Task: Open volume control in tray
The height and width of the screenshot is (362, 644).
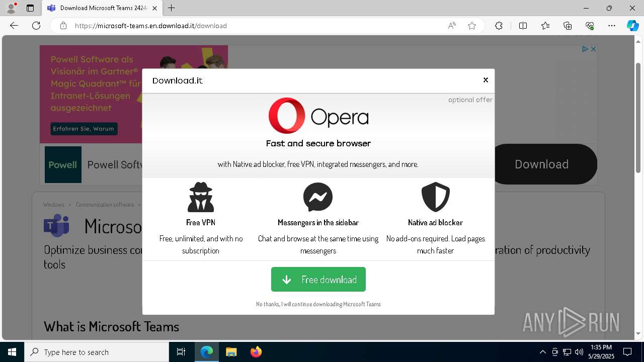Action: click(x=579, y=352)
